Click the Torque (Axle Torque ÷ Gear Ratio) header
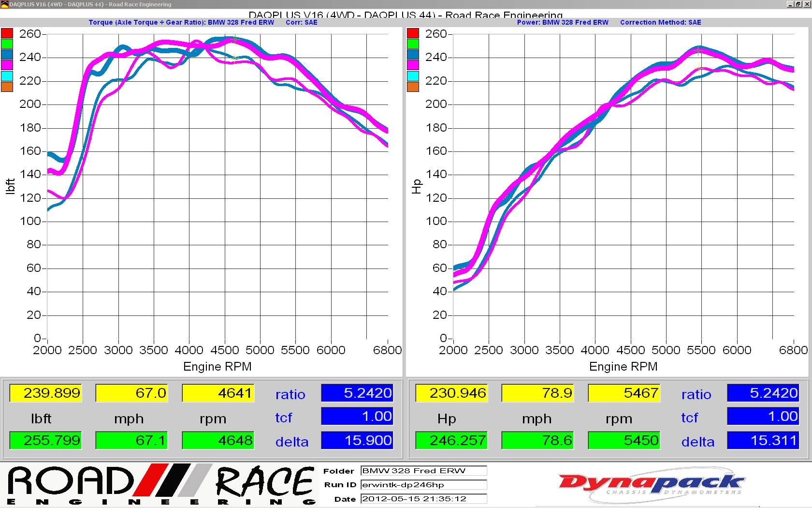Viewport: 812px width, 508px height. tap(181, 22)
